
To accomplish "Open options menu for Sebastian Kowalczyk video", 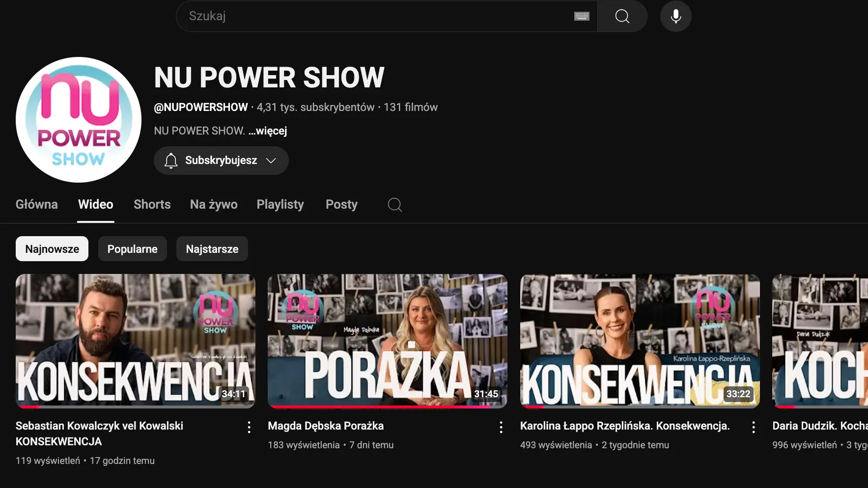I will tap(249, 427).
